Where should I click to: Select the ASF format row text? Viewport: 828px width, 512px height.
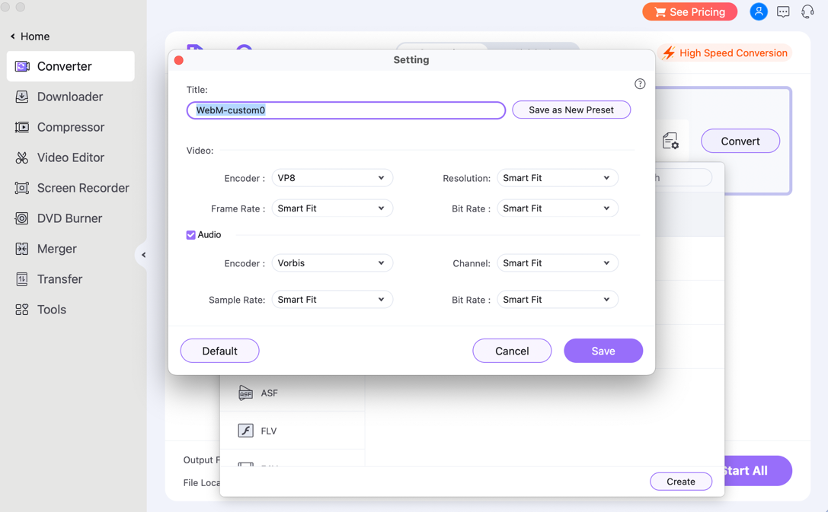[x=269, y=393]
